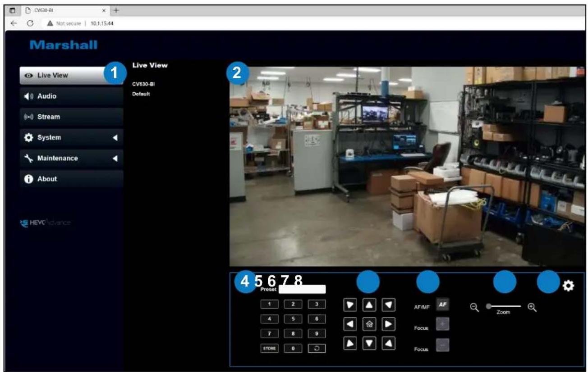Click the STORE preset button
This screenshot has height=372, width=588.
click(270, 349)
